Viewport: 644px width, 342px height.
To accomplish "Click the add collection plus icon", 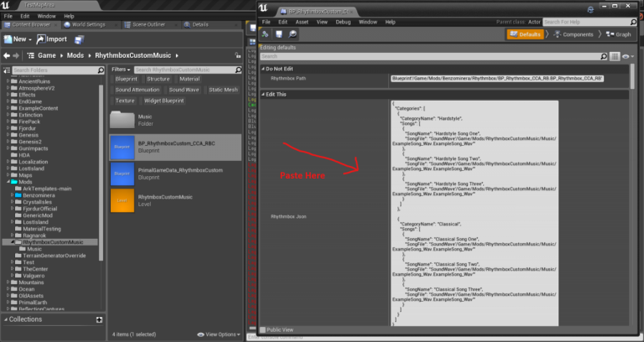I will pyautogui.click(x=99, y=319).
